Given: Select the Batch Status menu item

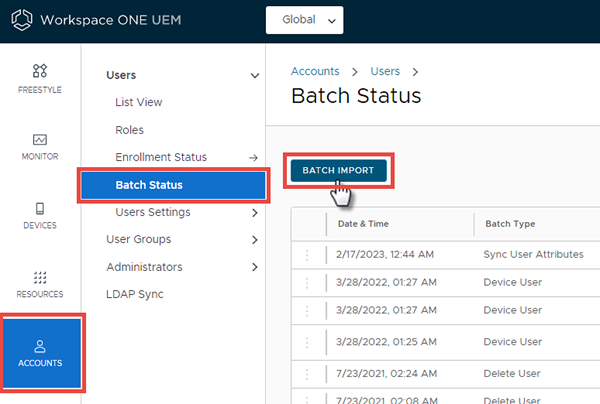Looking at the screenshot, I should [173, 185].
